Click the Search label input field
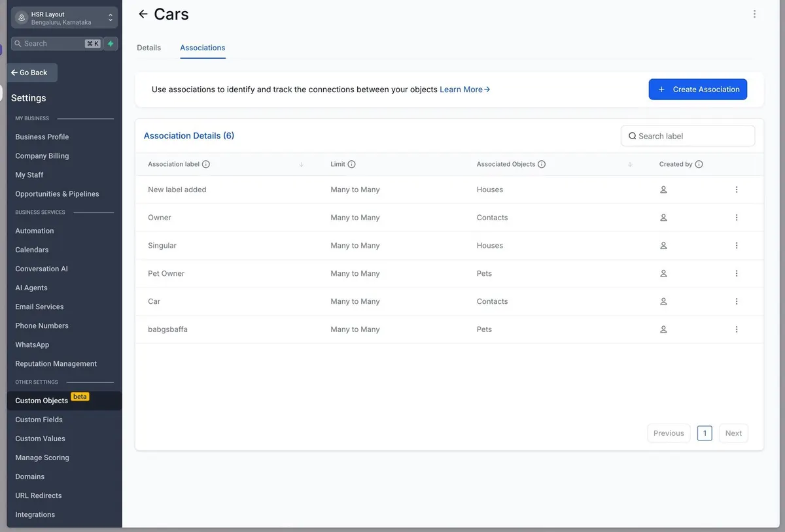 click(x=688, y=136)
